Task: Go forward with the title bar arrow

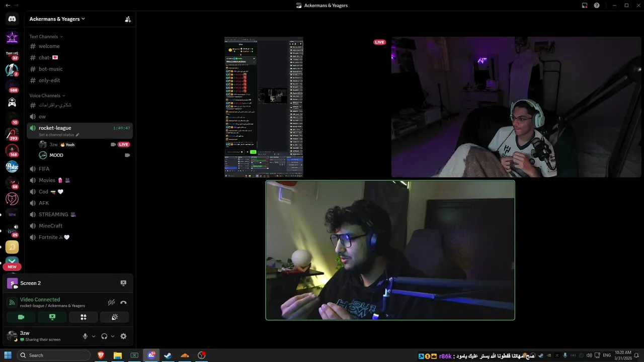Action: coord(16,5)
